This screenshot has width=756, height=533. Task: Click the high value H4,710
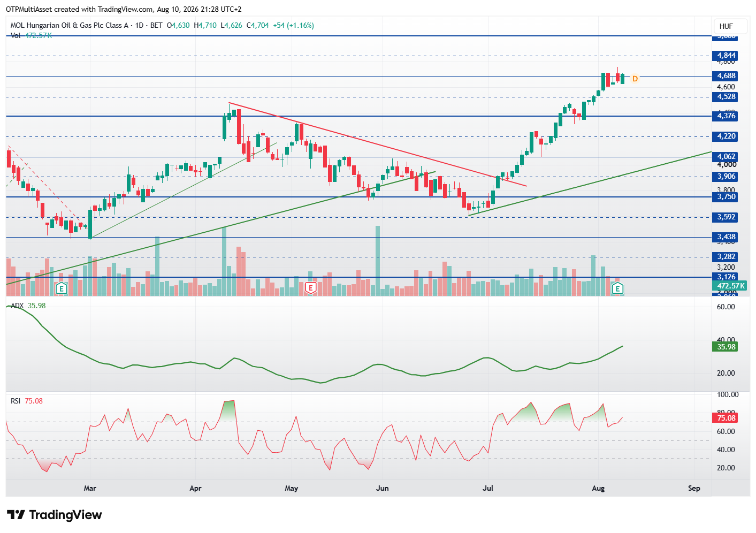pyautogui.click(x=205, y=25)
